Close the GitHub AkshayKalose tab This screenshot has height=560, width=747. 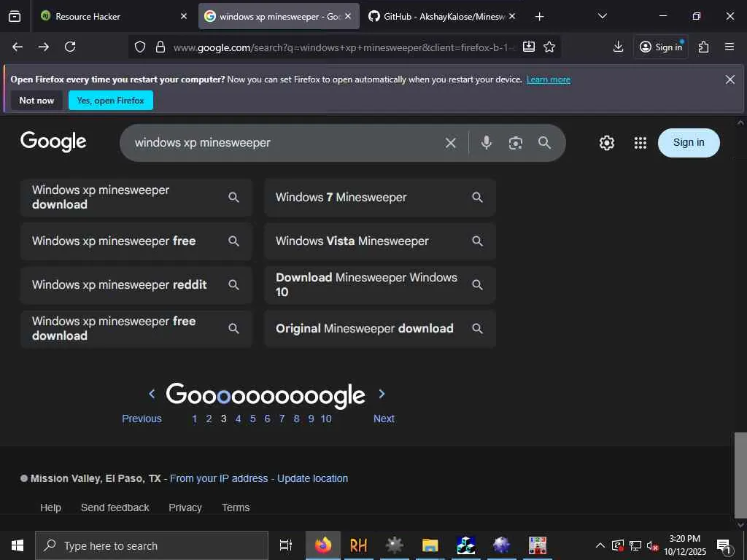coord(512,16)
